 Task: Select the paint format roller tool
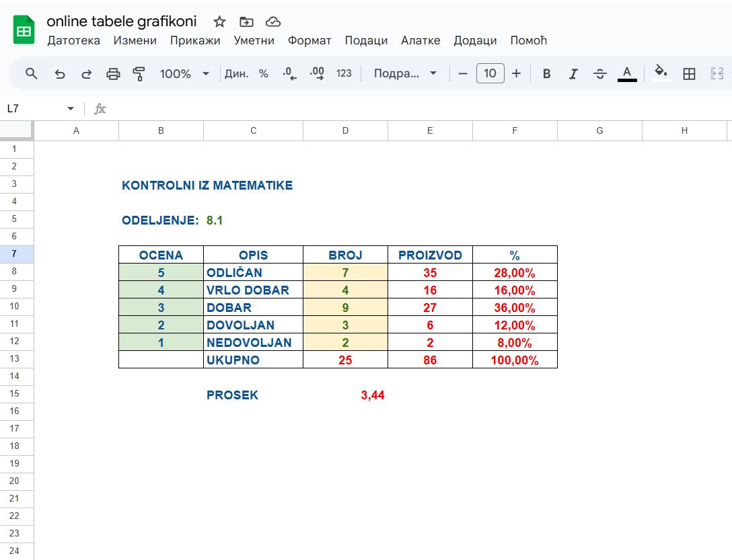pos(139,73)
